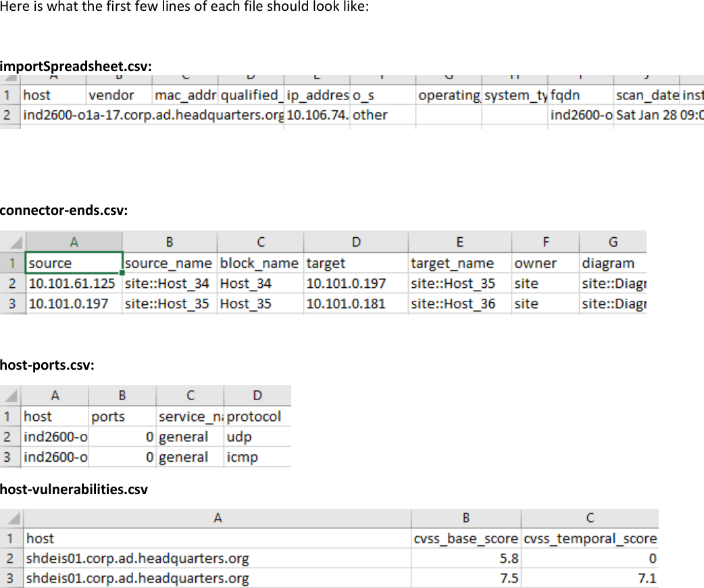This screenshot has width=704, height=588.
Task: Click the 'block_name' header cell
Action: point(259,263)
